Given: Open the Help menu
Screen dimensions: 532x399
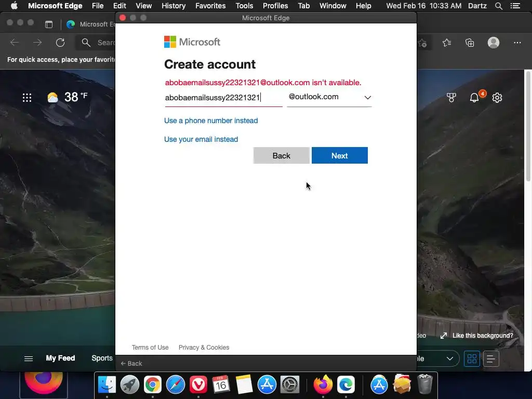Looking at the screenshot, I should [x=363, y=6].
